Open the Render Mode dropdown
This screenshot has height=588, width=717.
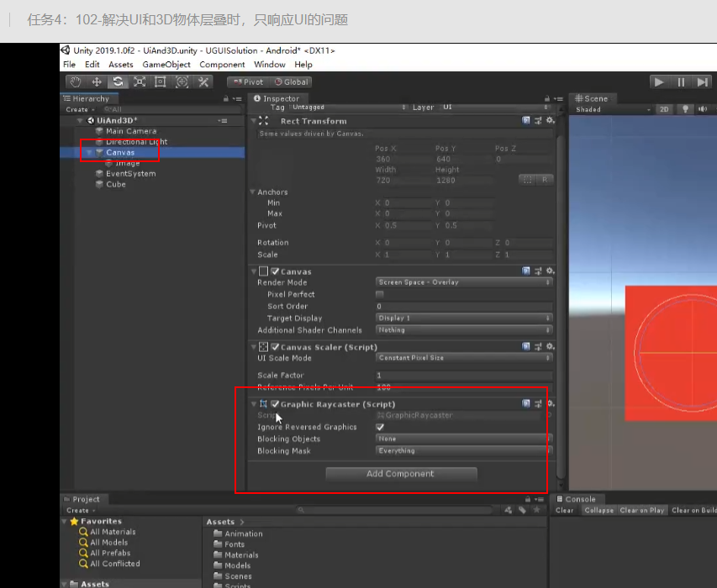pyautogui.click(x=464, y=282)
